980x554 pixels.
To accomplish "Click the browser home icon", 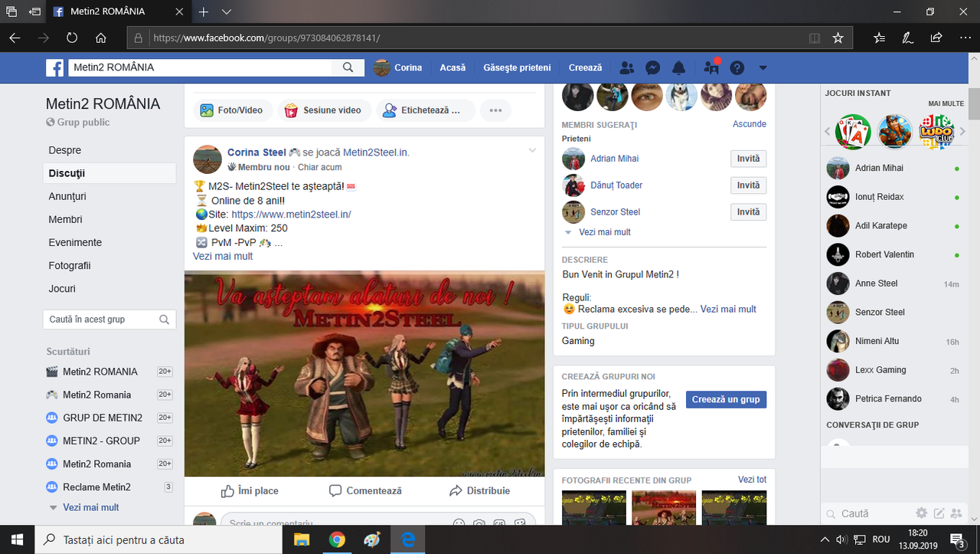I will point(100,38).
